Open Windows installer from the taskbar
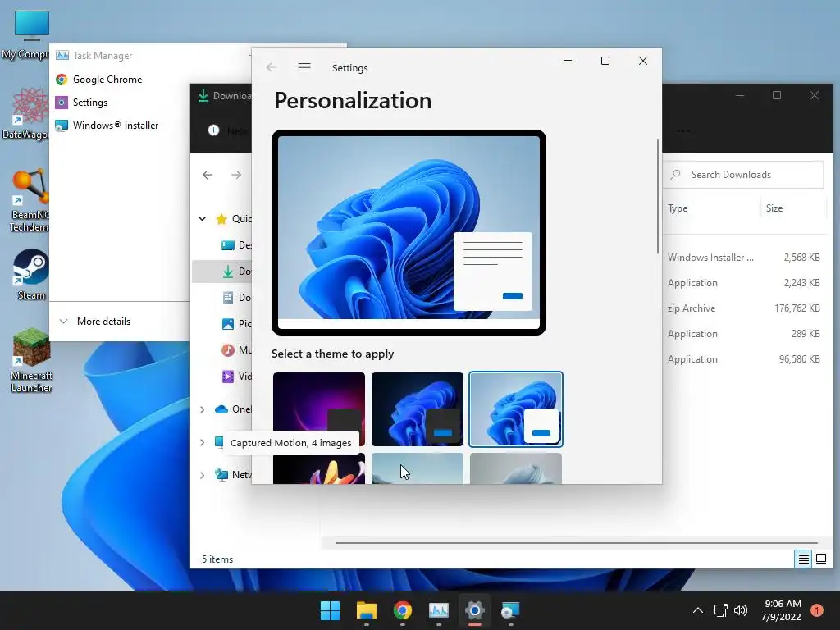 click(x=510, y=610)
